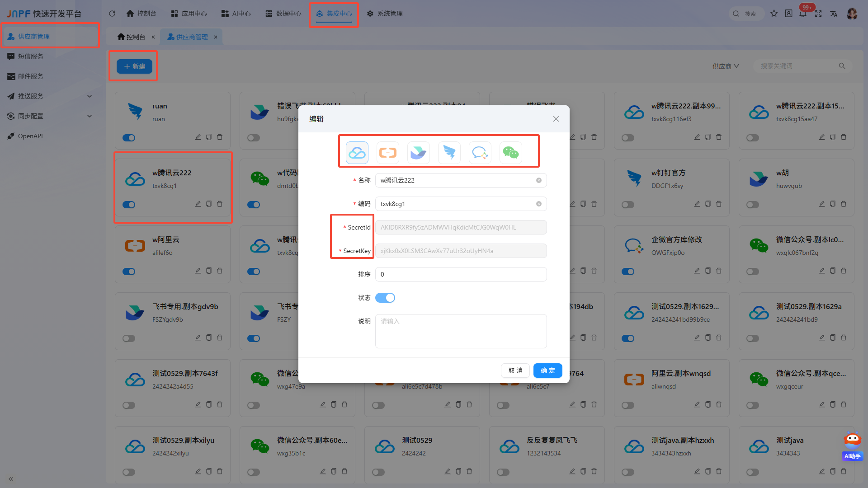Select the DingTalk provider icon in dialog
Viewport: 868px width, 488px height.
click(x=449, y=153)
